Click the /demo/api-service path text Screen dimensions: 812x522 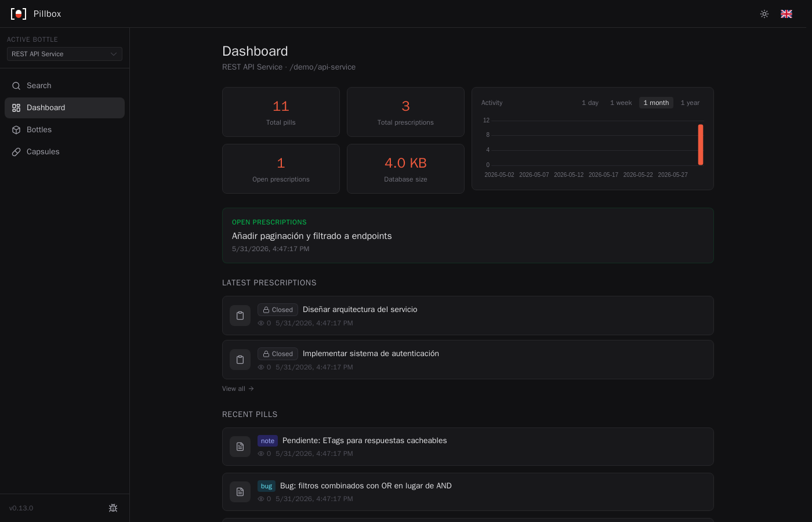click(x=322, y=67)
